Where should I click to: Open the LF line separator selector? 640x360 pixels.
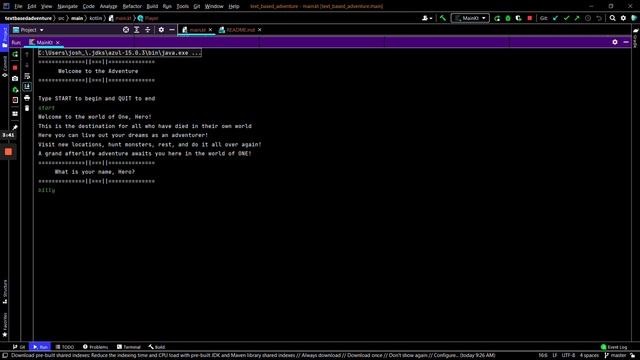pos(555,356)
